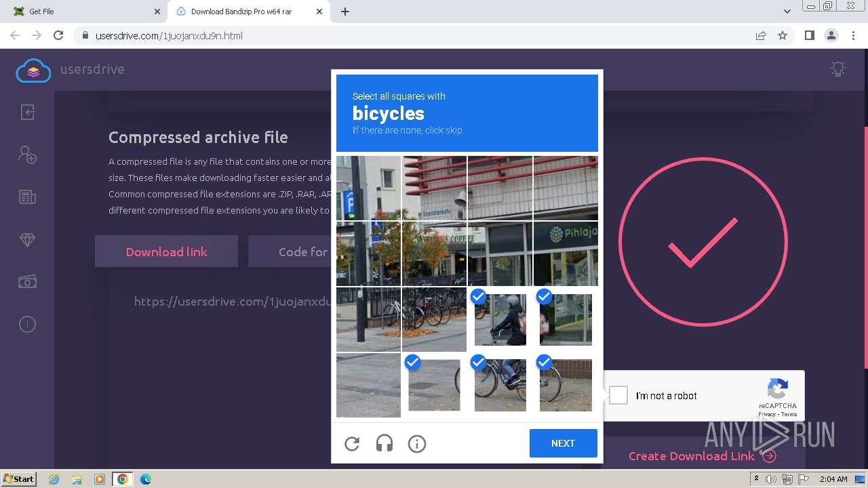Viewport: 868px width, 488px height.
Task: Go back in browser history
Action: pos(15,35)
